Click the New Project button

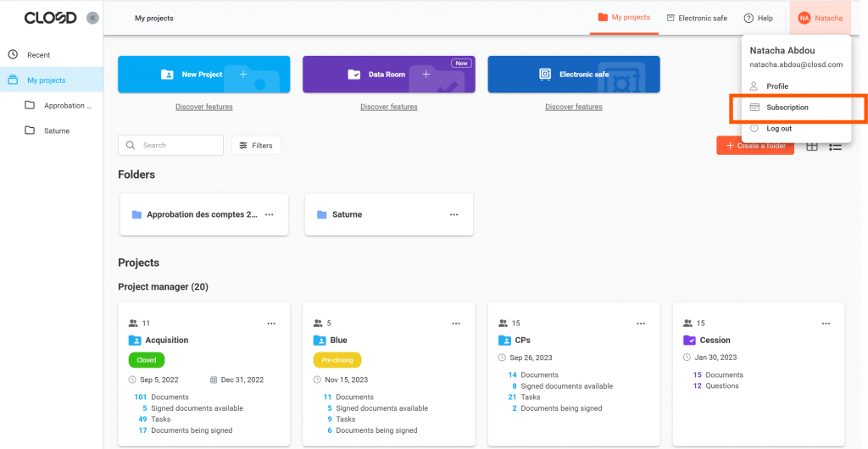click(x=203, y=75)
